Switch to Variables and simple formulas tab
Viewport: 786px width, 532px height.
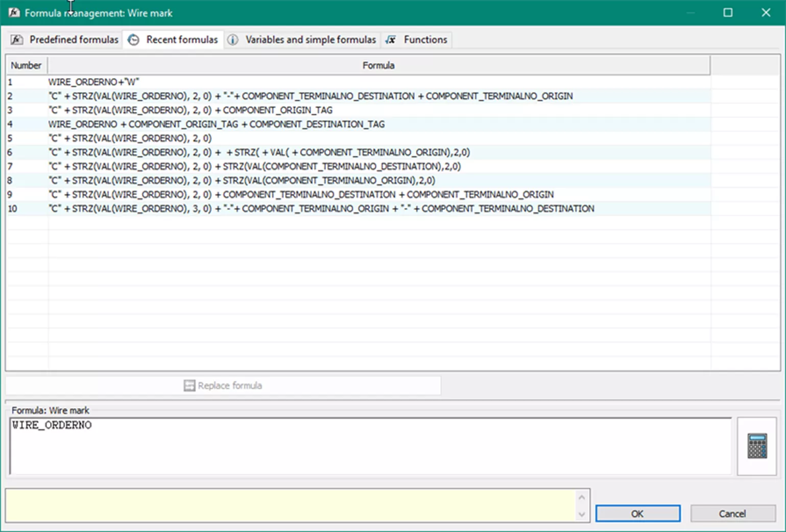click(x=310, y=40)
